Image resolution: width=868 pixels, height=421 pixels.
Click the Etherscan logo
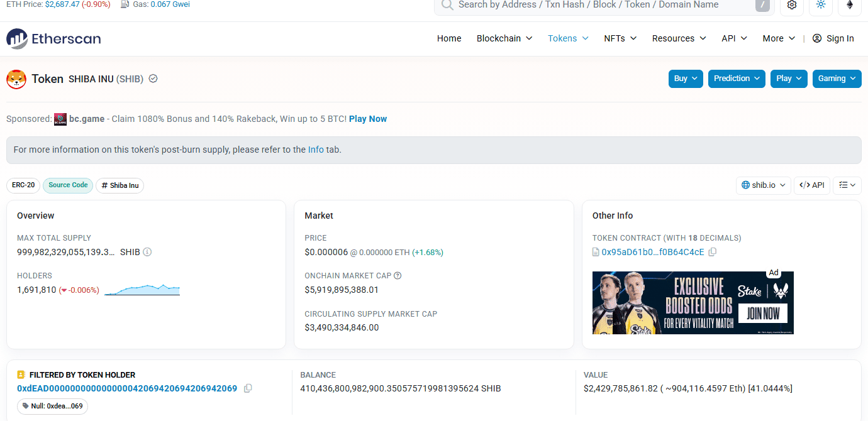coord(53,38)
